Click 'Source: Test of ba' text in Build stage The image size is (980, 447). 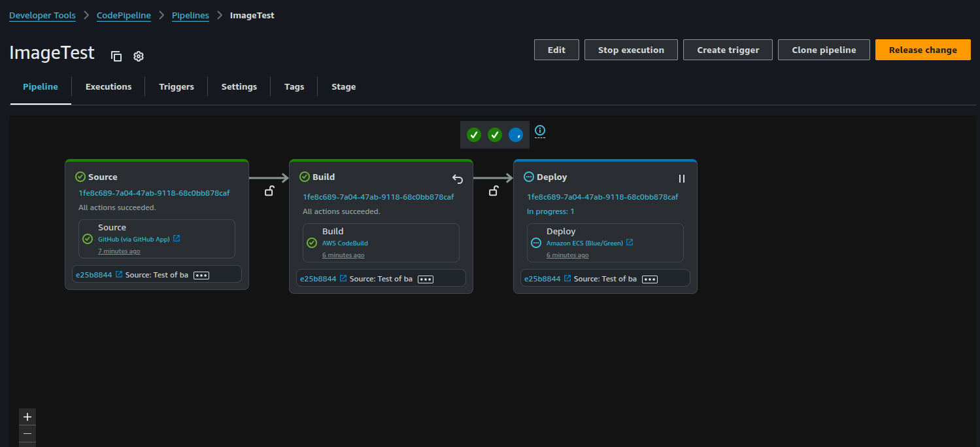[381, 279]
